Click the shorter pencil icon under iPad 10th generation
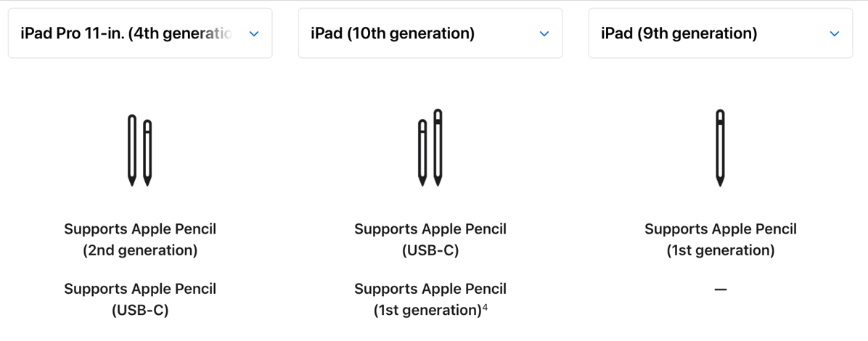Screen dimensions: 868x341 [x=422, y=152]
